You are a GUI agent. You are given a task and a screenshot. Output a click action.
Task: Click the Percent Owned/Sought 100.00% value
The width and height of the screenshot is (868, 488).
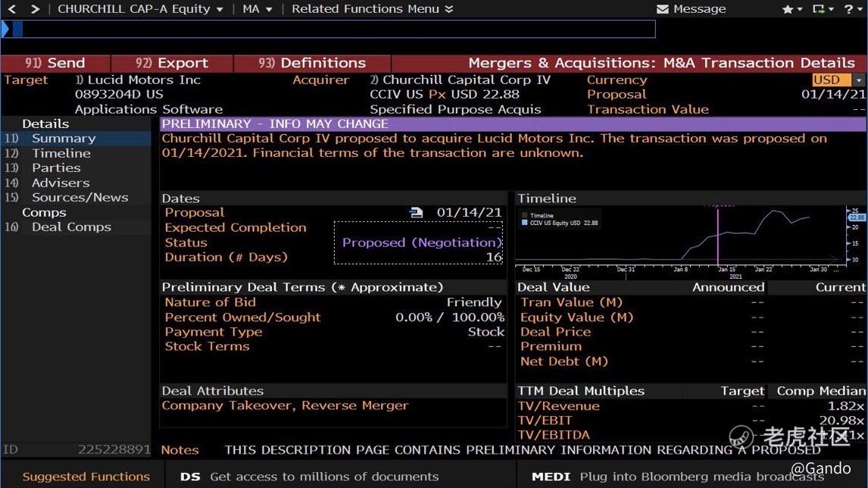(478, 318)
